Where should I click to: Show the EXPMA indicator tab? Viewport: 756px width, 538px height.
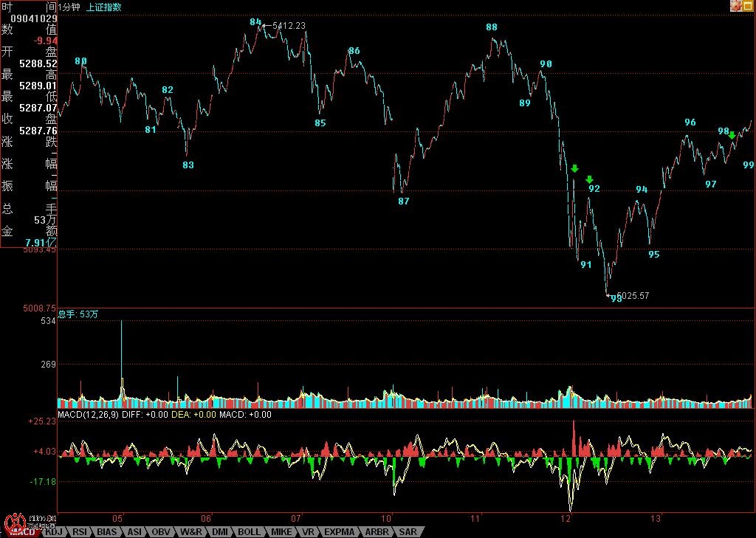(x=340, y=531)
